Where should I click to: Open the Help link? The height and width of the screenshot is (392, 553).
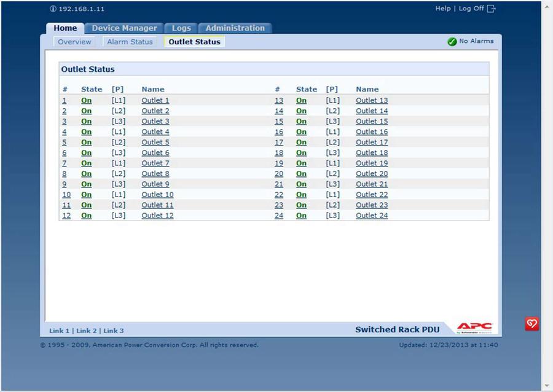pyautogui.click(x=442, y=9)
